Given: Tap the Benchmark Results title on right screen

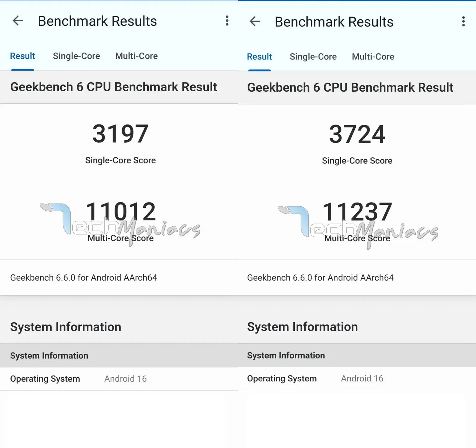Looking at the screenshot, I should (x=334, y=22).
